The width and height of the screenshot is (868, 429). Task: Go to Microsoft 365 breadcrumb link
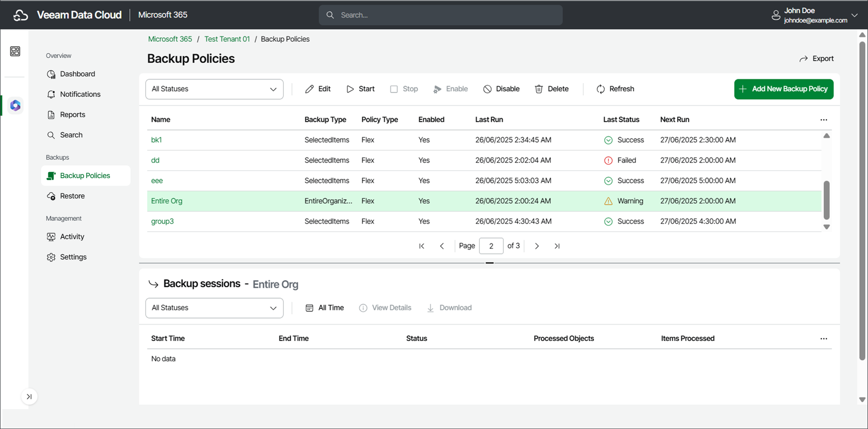click(x=170, y=39)
